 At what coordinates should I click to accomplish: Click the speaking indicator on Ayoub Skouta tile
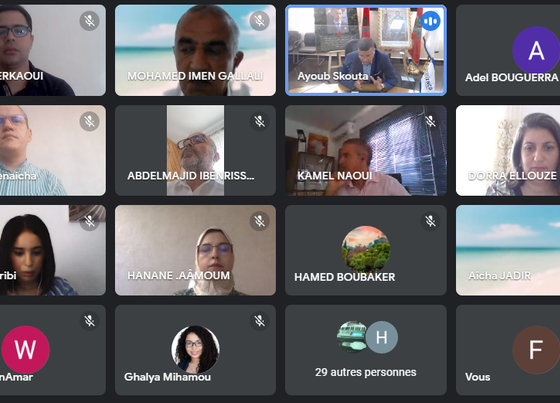click(x=430, y=21)
